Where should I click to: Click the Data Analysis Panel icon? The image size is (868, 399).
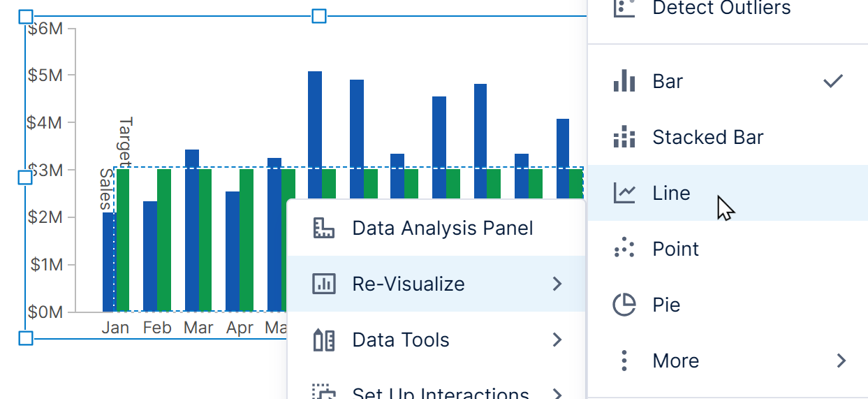tap(323, 228)
